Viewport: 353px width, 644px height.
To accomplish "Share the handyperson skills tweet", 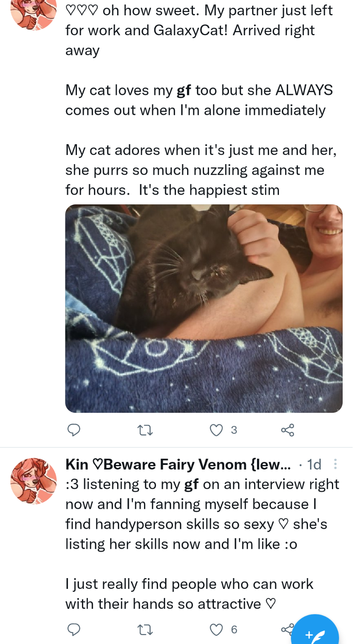I will coord(286,629).
